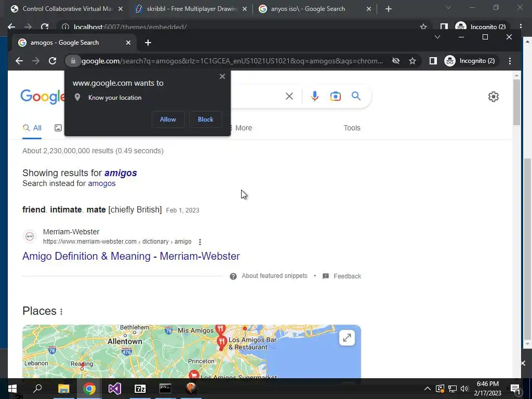Open a new tab in the back Chrome window
This screenshot has height=399, width=532.
(x=389, y=9)
